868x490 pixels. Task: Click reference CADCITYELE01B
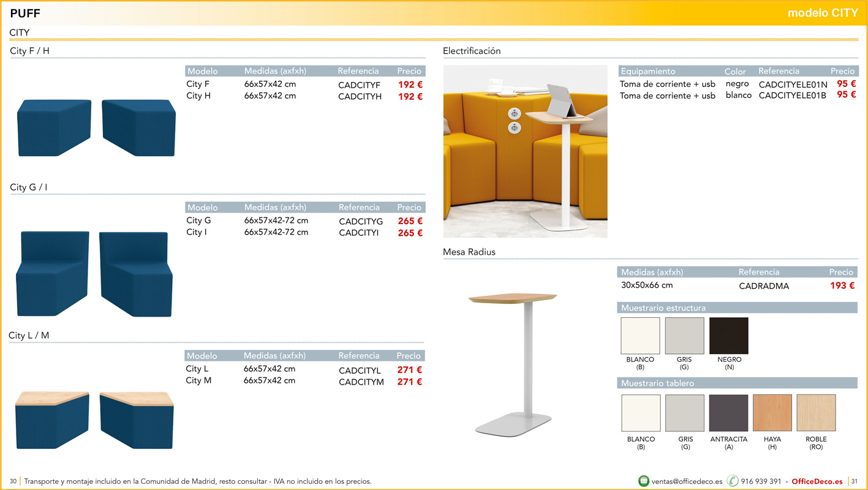click(x=792, y=96)
